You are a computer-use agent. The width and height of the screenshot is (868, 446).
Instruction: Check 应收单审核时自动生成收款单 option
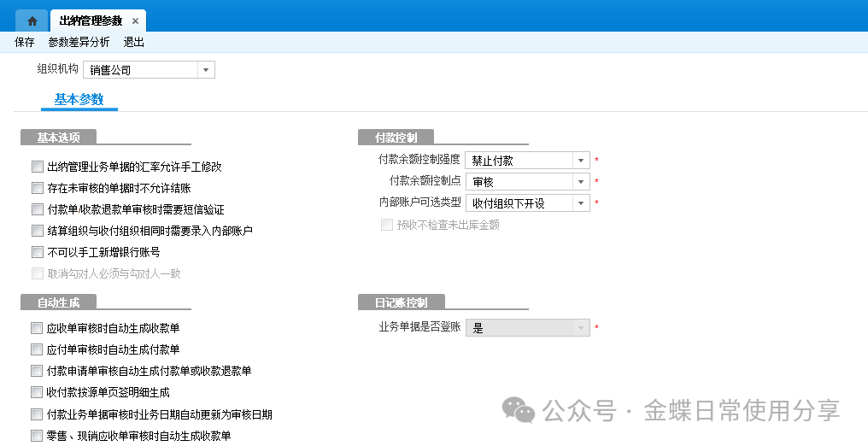(x=37, y=327)
